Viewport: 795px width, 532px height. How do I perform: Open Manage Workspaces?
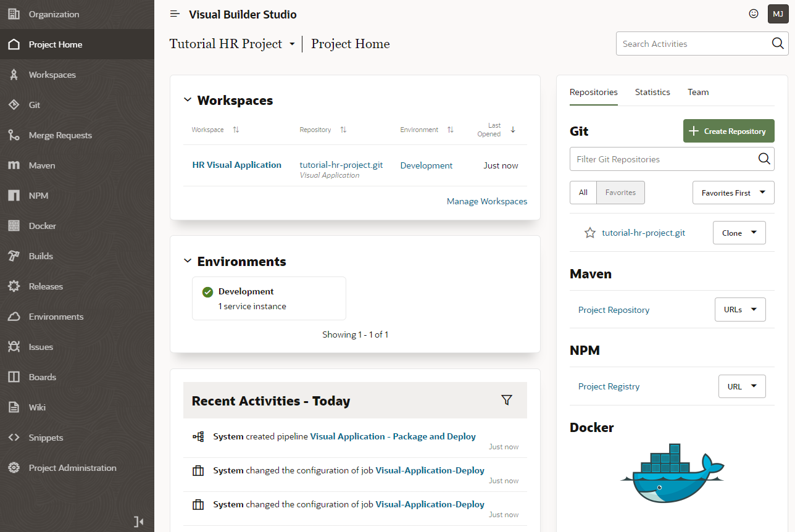[487, 201]
